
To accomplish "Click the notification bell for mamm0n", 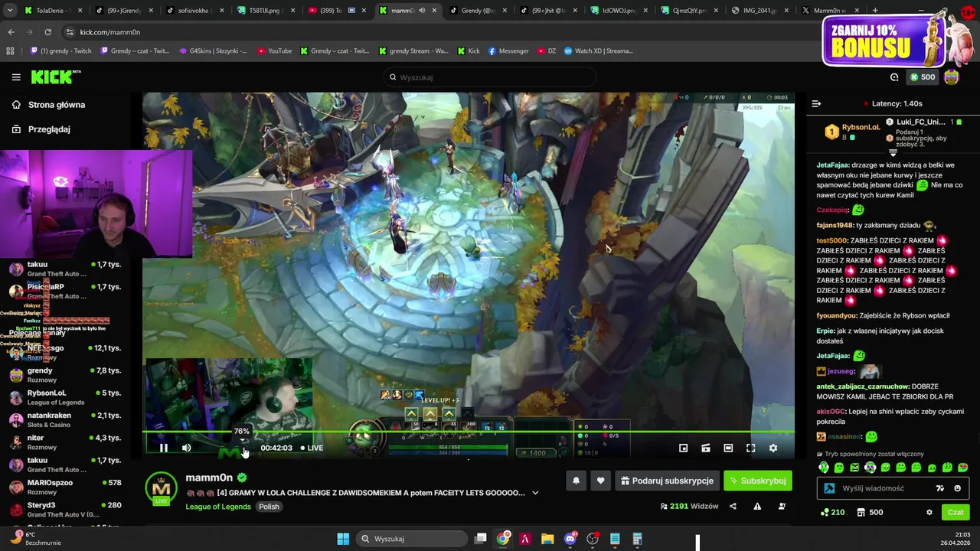I will pyautogui.click(x=576, y=481).
